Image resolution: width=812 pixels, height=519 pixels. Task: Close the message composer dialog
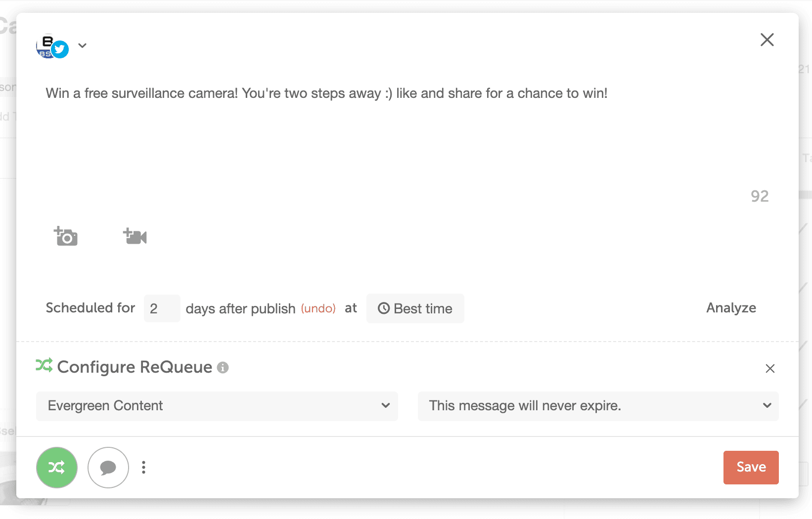click(x=767, y=40)
